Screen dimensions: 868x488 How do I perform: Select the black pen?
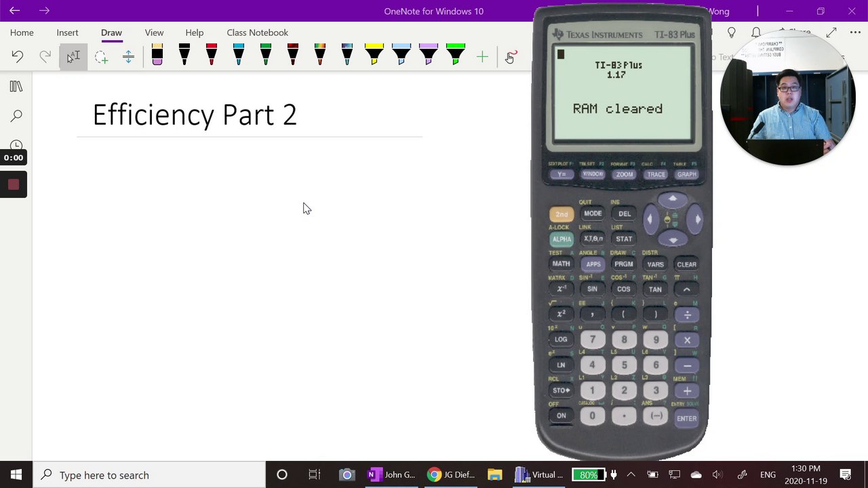184,55
